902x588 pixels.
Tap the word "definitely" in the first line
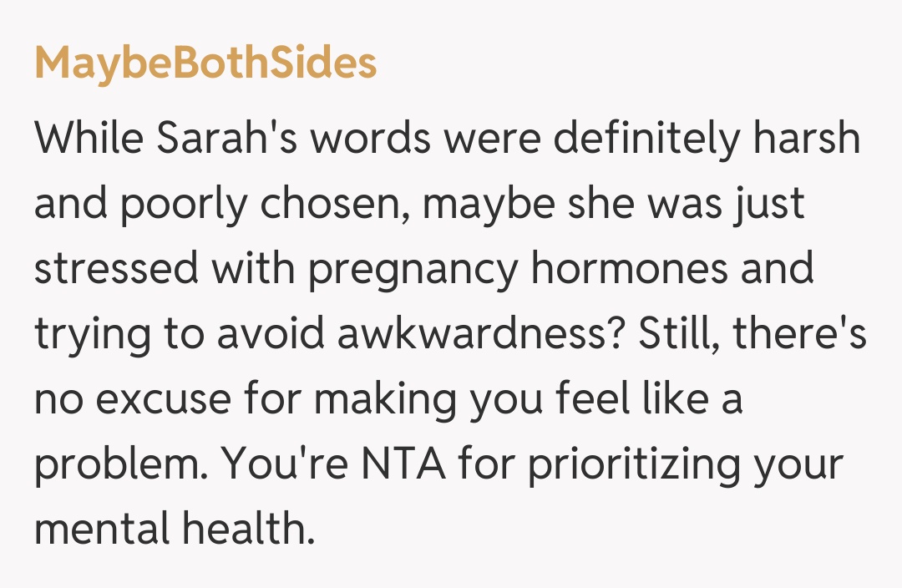tap(636, 138)
